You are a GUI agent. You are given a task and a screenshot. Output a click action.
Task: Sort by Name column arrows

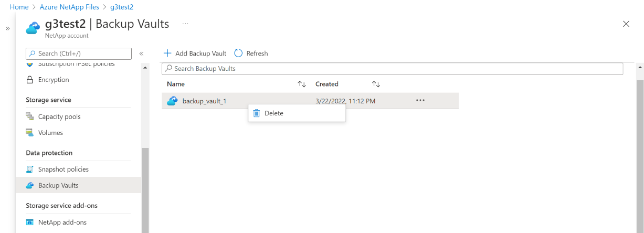[302, 84]
